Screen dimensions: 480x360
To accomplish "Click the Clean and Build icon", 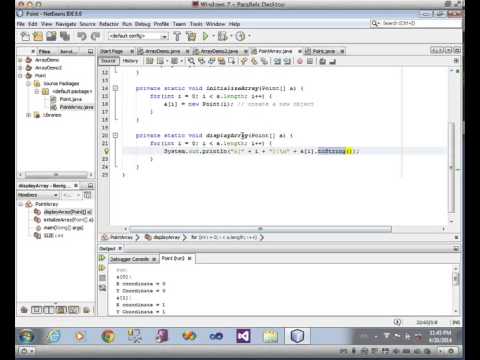I will point(191,36).
